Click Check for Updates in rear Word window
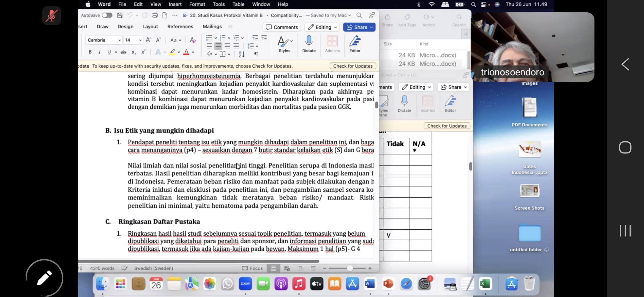 [447, 126]
